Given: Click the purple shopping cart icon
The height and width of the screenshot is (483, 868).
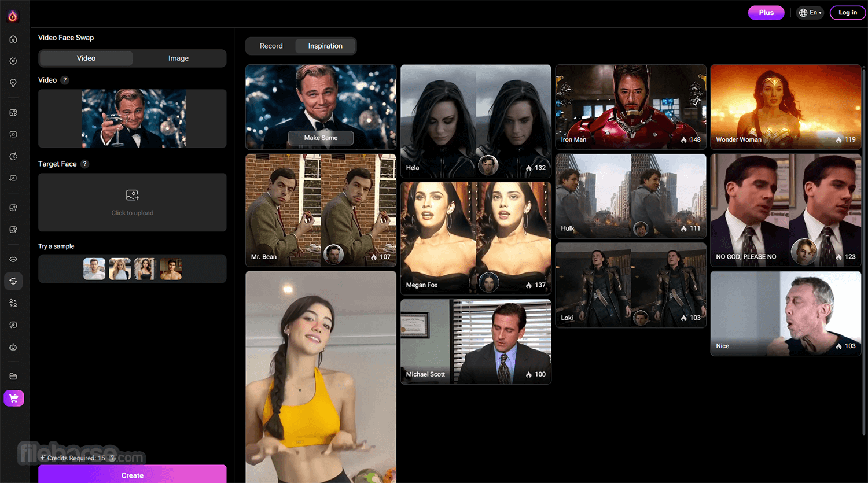Looking at the screenshot, I should (x=14, y=398).
